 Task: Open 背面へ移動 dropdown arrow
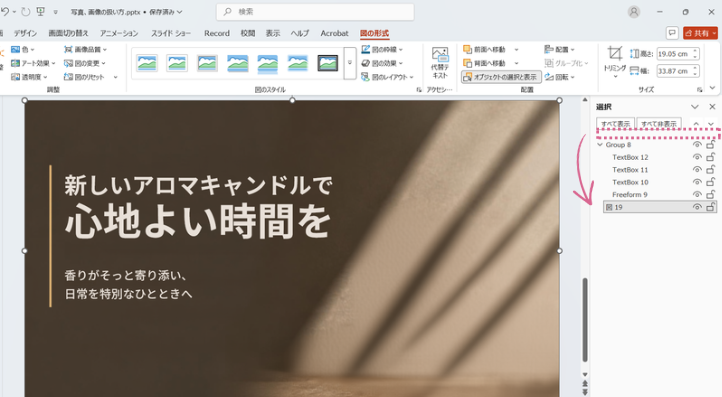tap(516, 63)
